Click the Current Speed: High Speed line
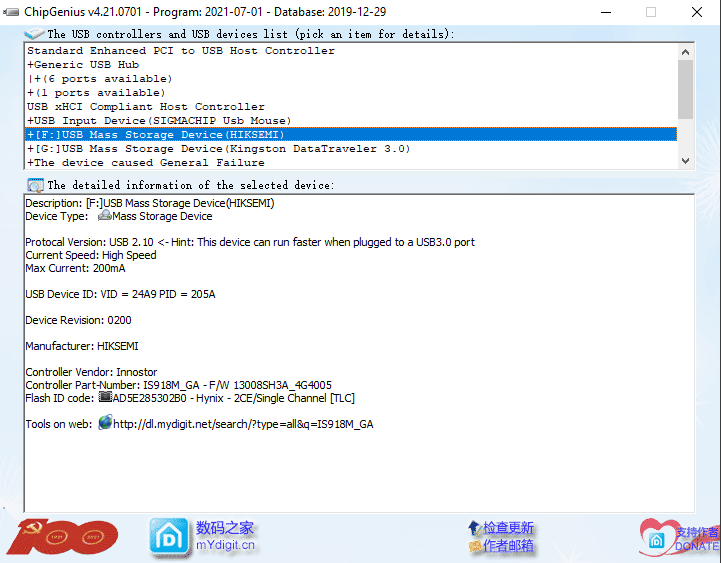721x563 pixels. (91, 255)
